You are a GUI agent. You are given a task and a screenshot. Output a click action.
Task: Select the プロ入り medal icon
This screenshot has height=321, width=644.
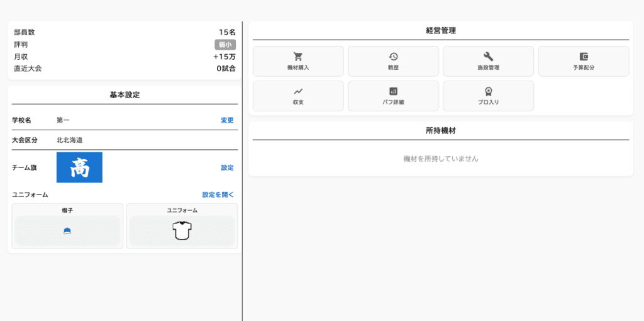(x=488, y=91)
